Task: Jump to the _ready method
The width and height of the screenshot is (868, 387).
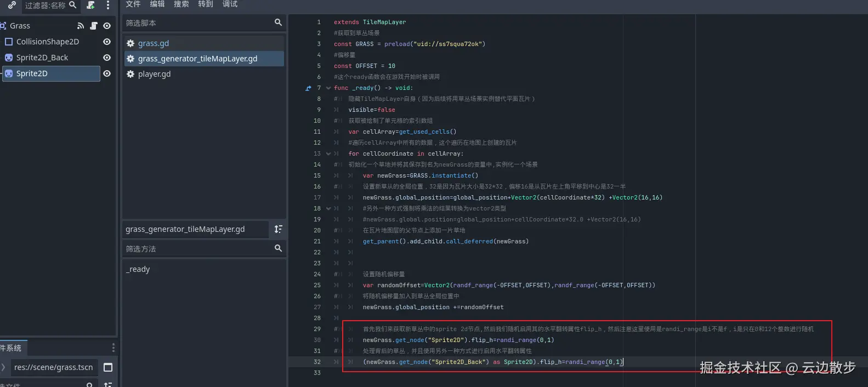Action: tap(138, 269)
